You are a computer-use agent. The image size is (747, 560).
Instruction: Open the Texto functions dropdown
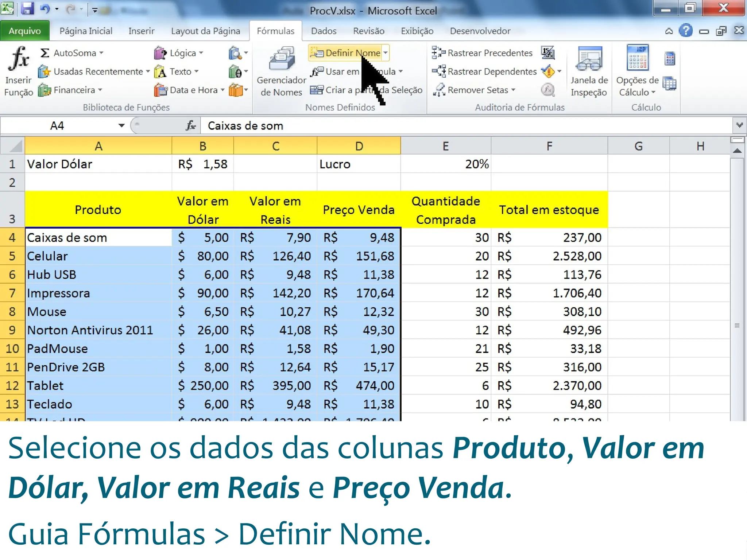pyautogui.click(x=177, y=71)
